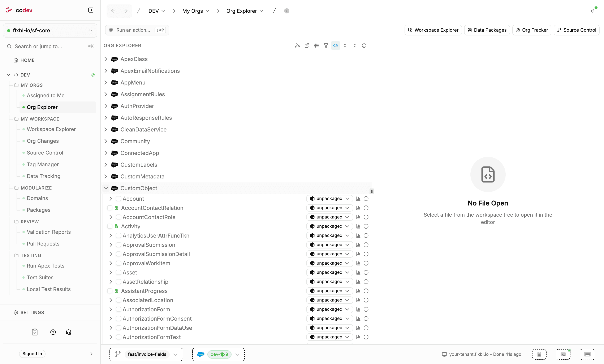Image resolution: width=604 pixels, height=364 pixels.
Task: Check the AssistantProgress checkbox
Action: click(109, 291)
